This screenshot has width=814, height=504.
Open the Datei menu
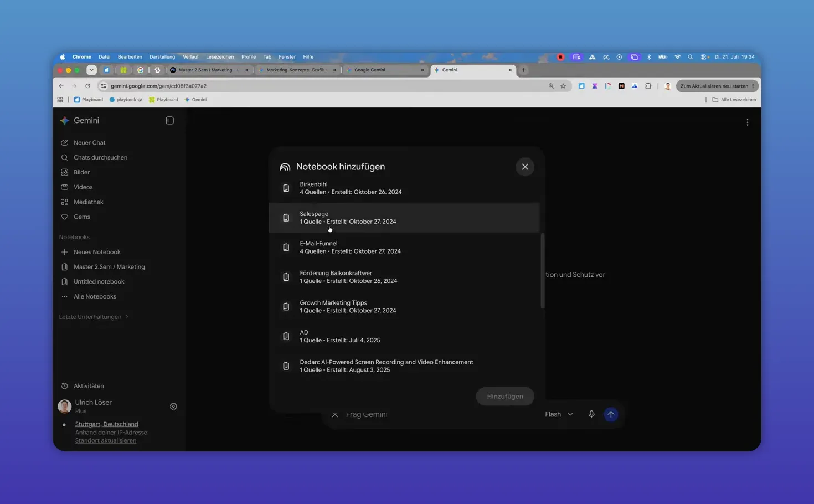pos(105,57)
